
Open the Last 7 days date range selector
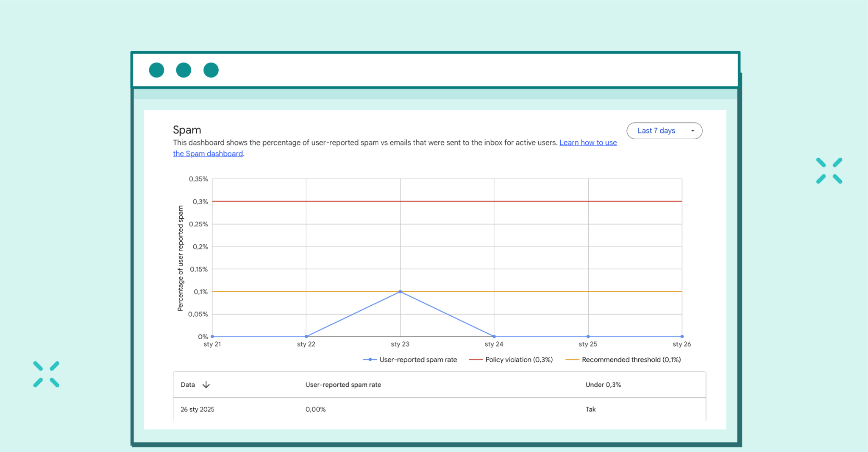[657, 131]
